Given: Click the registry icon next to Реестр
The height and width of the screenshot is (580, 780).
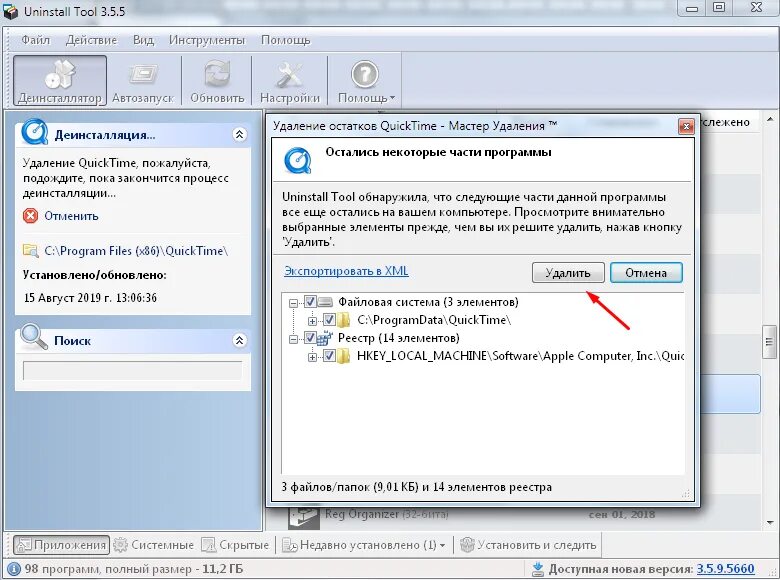Looking at the screenshot, I should [x=325, y=338].
